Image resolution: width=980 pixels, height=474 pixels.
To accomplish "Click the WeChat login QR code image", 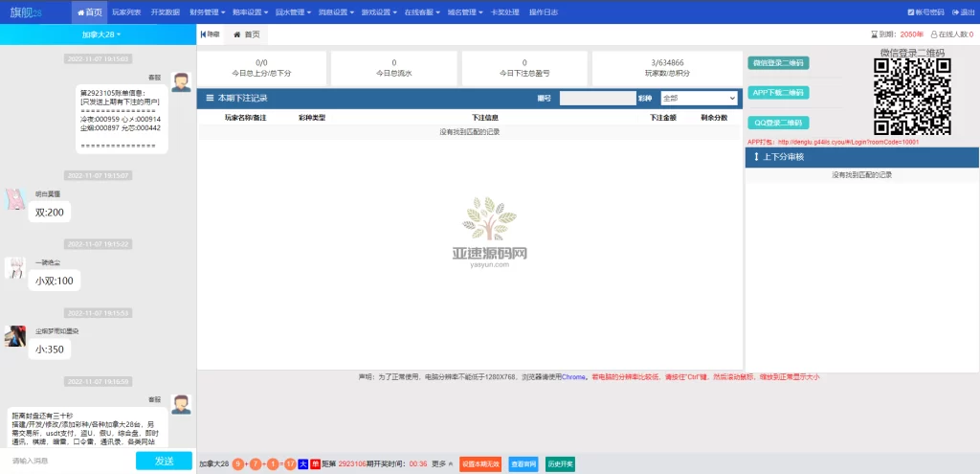I will pos(912,97).
